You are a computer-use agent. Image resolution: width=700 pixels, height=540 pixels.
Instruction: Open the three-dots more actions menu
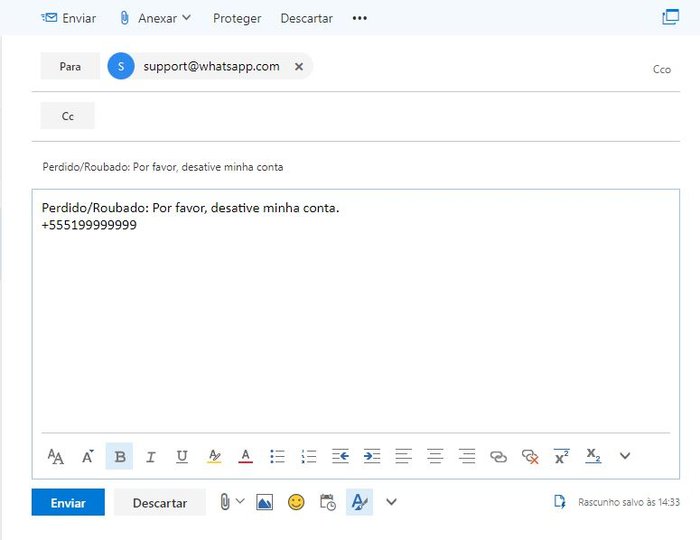click(x=360, y=18)
